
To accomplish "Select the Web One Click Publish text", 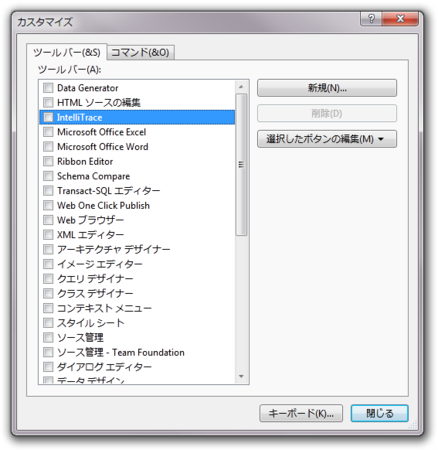I will pos(103,205).
